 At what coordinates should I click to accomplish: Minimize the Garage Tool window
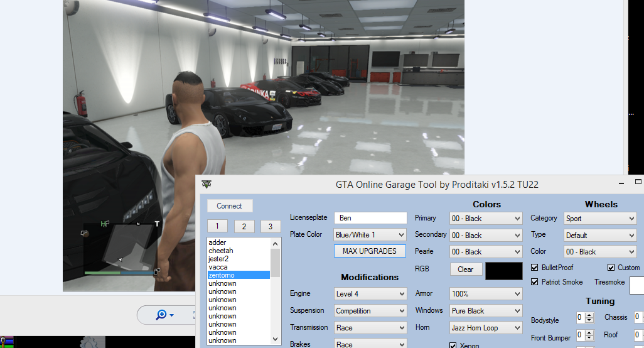coord(621,183)
